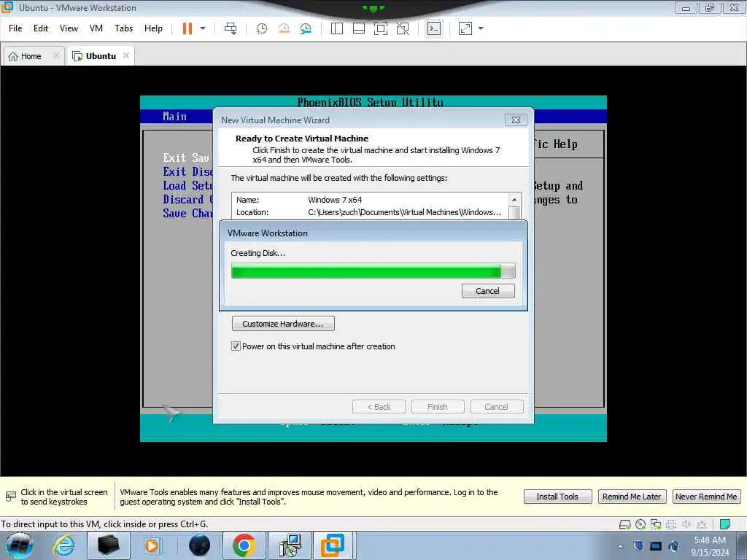Toggle the thumbnail bar view
Image resolution: width=747 pixels, height=560 pixels.
pos(359,28)
